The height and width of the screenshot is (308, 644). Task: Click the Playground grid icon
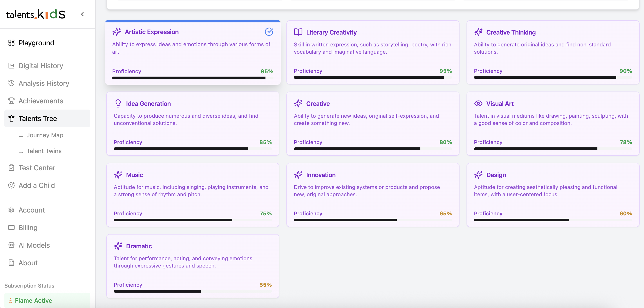(11, 43)
